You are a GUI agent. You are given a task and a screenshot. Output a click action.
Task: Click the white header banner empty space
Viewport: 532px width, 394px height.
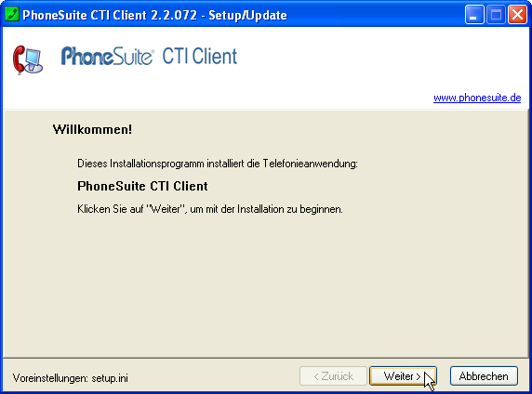click(x=373, y=58)
